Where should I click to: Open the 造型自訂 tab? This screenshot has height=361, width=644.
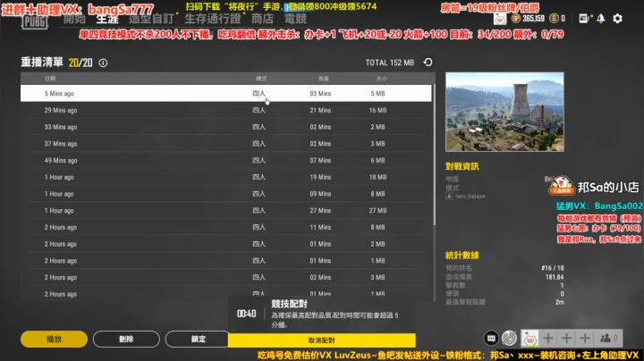[x=151, y=20]
